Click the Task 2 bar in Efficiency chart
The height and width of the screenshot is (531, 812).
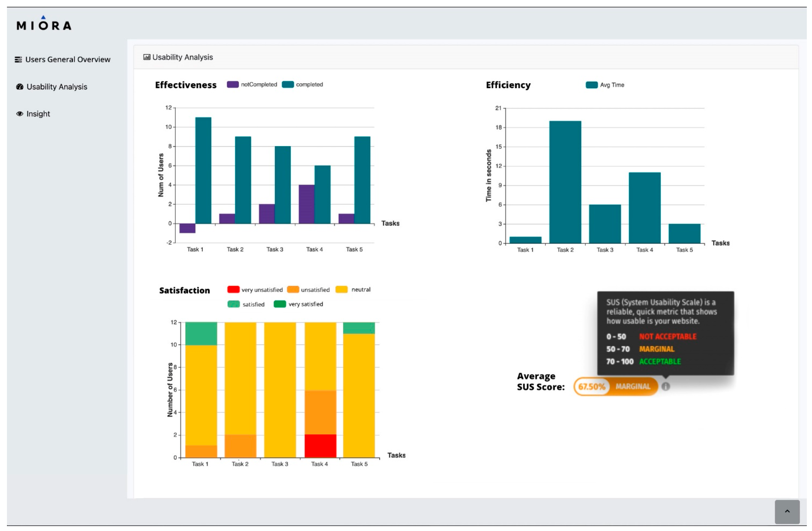pos(565,182)
